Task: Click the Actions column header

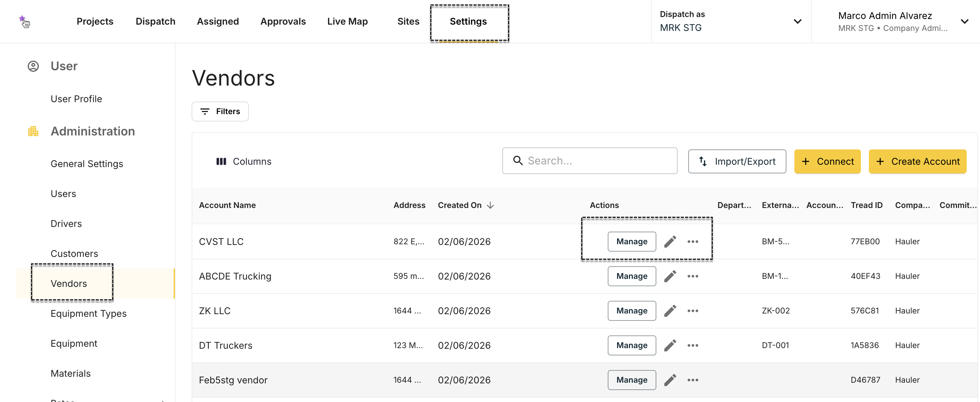Action: [x=604, y=205]
